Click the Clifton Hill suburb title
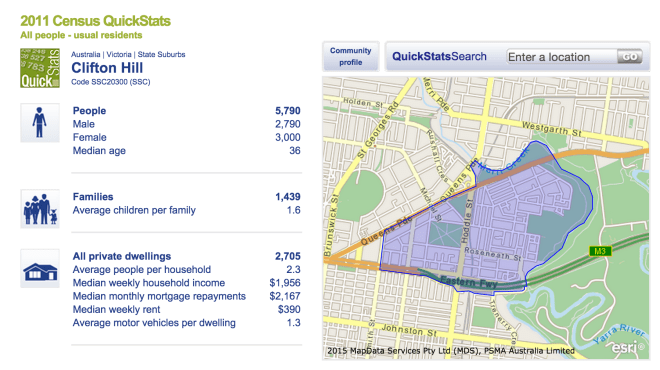660x370 pixels. (107, 68)
